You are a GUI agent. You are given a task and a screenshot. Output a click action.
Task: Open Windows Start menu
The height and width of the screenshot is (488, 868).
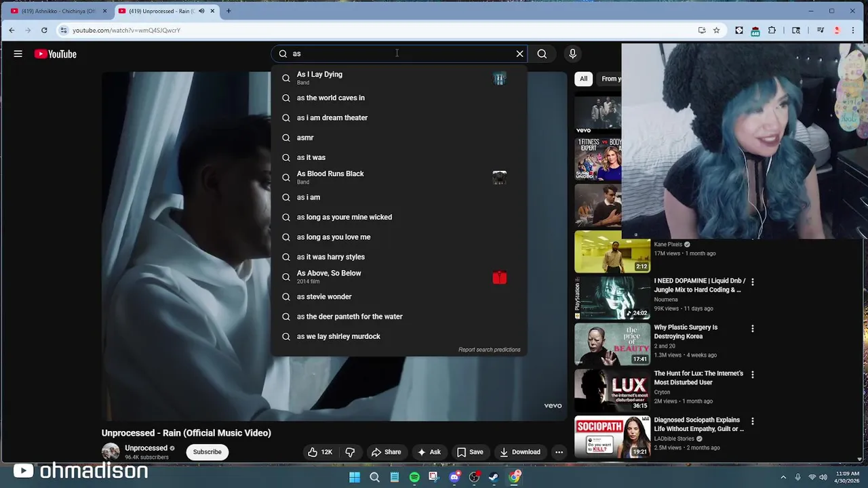[x=355, y=477]
